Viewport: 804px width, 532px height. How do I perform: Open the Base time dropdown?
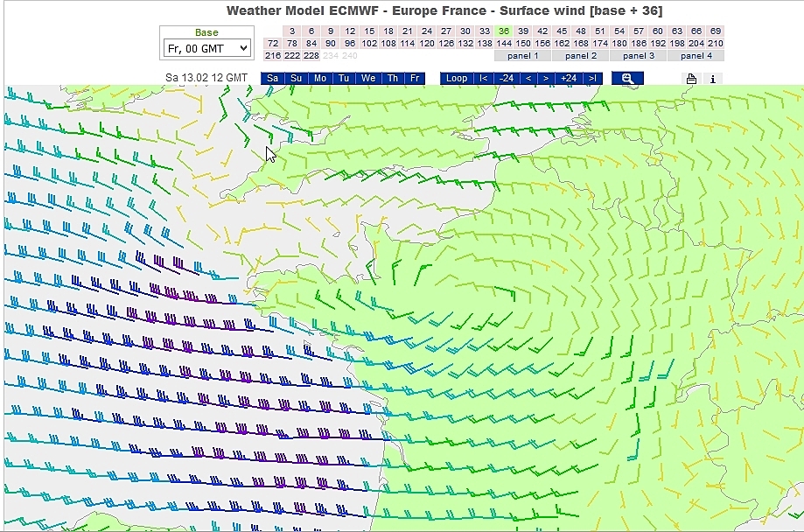206,48
